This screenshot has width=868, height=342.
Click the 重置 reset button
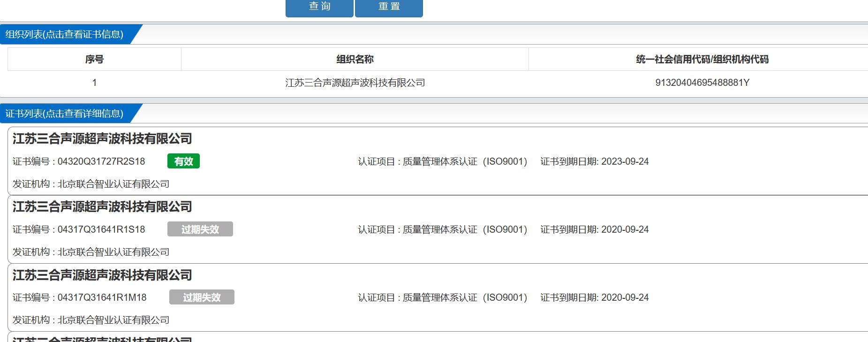click(x=389, y=8)
